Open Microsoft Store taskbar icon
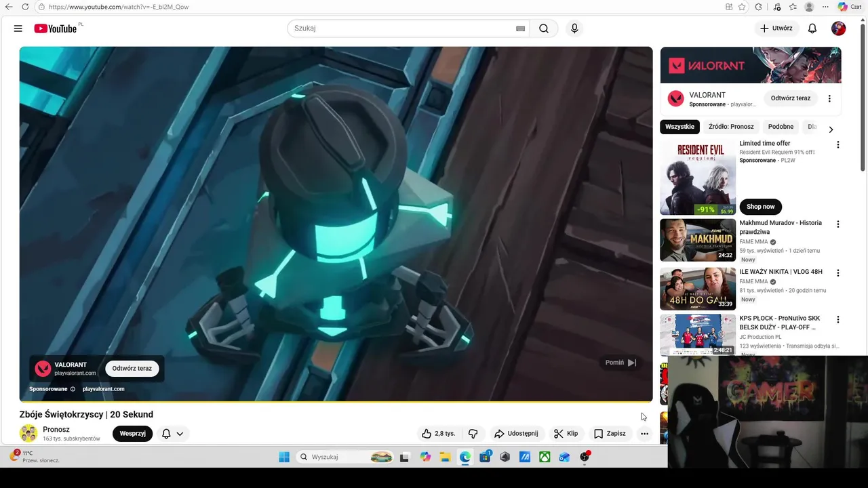The width and height of the screenshot is (868, 488). pyautogui.click(x=485, y=457)
